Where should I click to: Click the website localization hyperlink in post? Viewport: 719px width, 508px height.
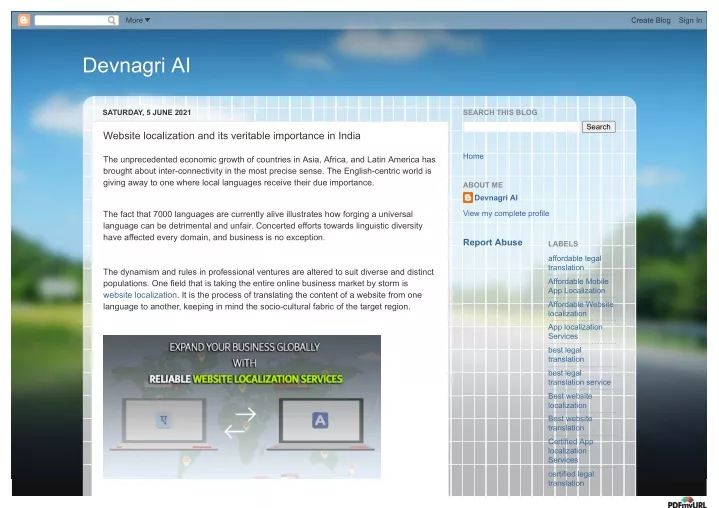139,295
